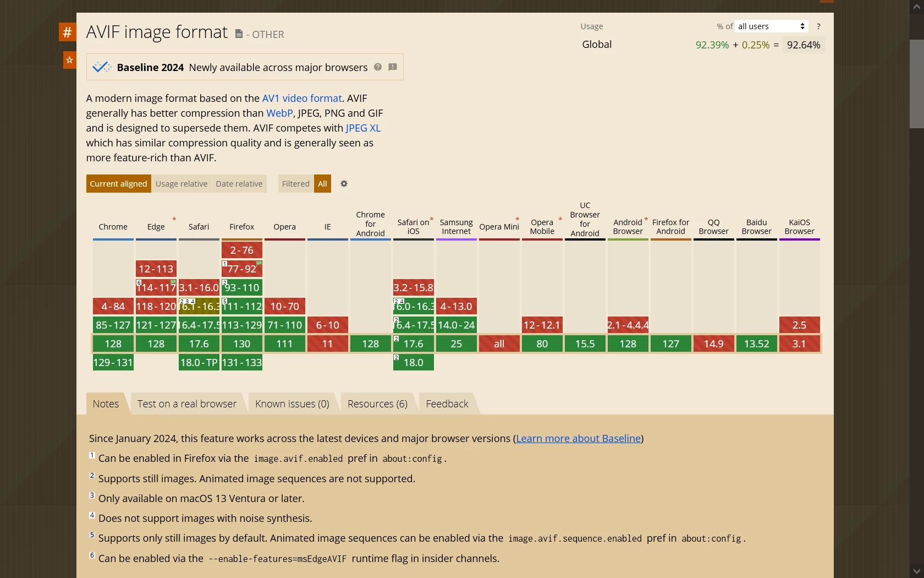Select QQ Browser 14.9 cell
Viewport: 924px width, 578px height.
[x=714, y=343]
